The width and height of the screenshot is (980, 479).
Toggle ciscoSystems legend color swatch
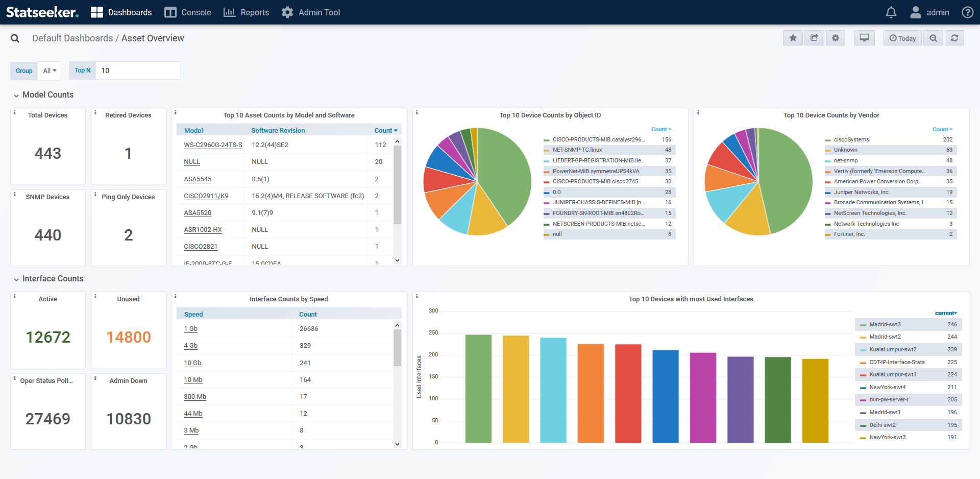click(x=828, y=140)
